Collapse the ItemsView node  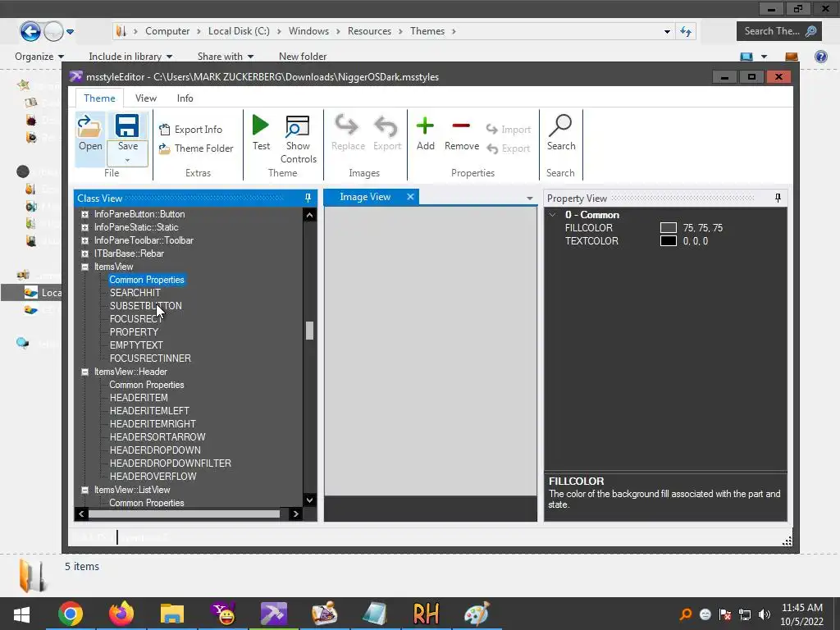(x=84, y=267)
